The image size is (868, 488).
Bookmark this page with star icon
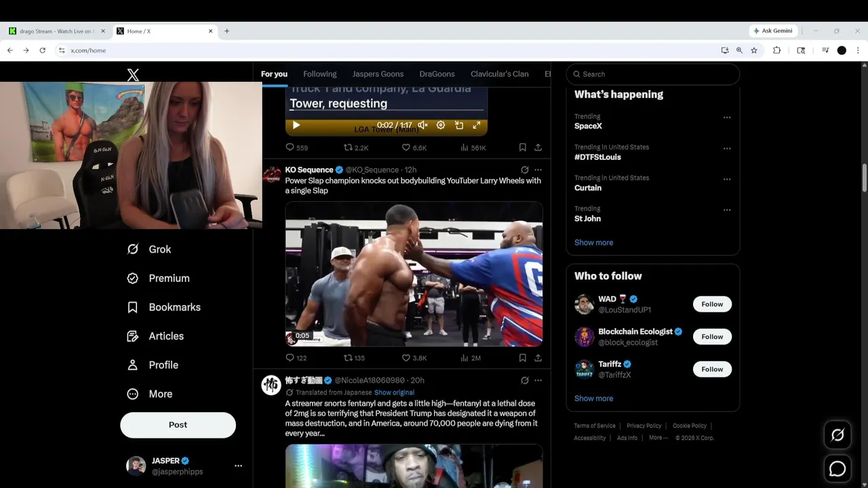pos(754,50)
